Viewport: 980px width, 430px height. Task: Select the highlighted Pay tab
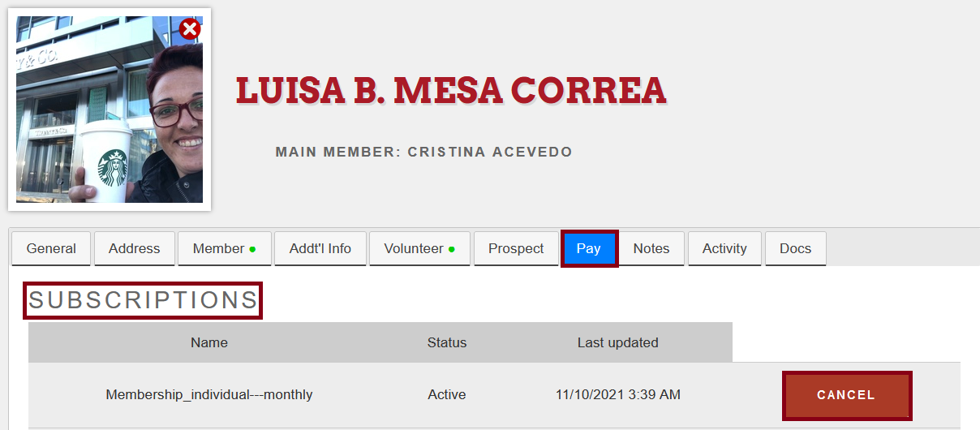(589, 248)
